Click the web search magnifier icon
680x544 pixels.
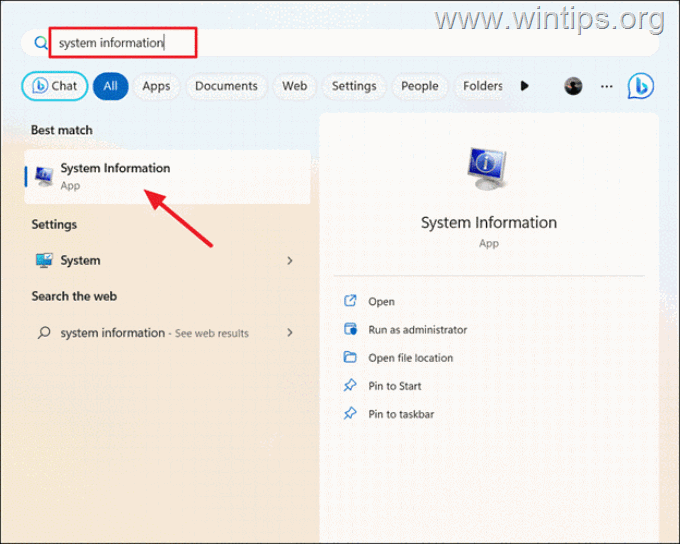point(44,333)
